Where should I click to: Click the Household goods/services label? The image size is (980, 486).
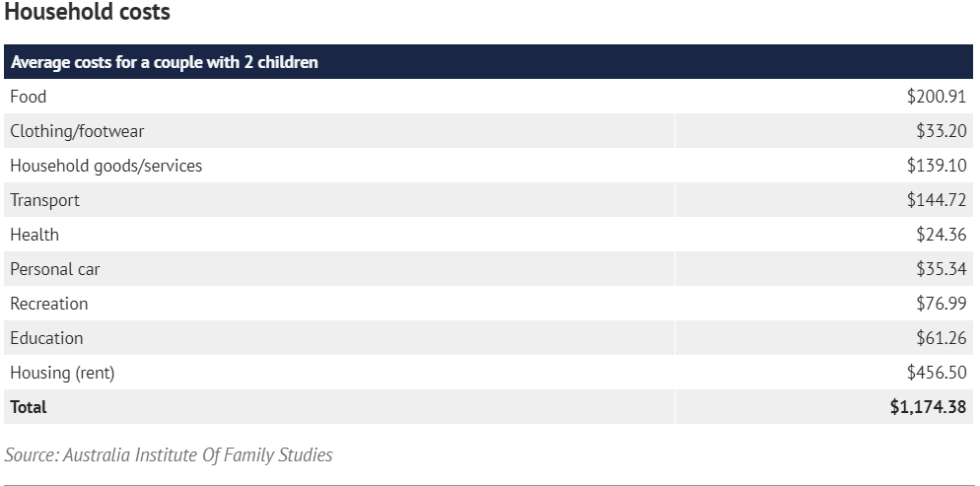click(106, 166)
